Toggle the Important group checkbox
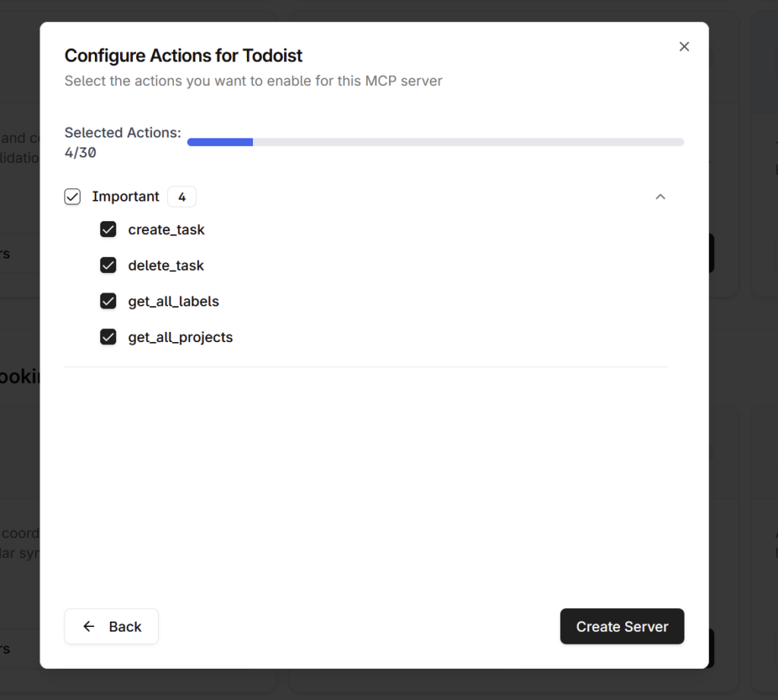This screenshot has width=778, height=700. tap(72, 197)
